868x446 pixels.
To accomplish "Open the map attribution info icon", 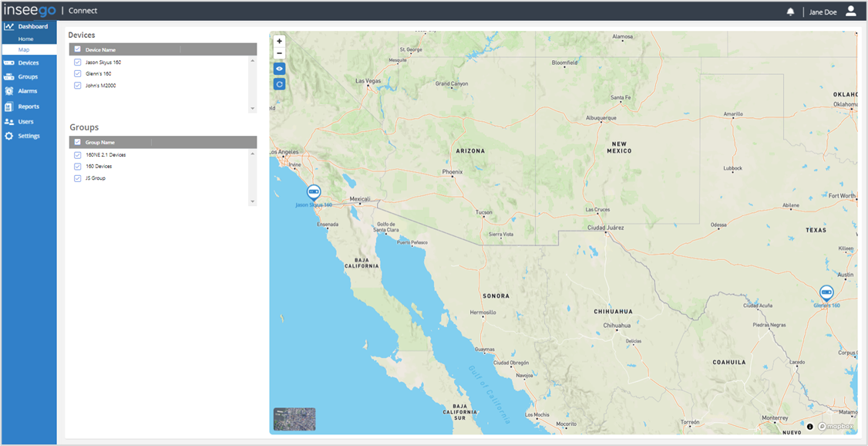I will pos(810,427).
